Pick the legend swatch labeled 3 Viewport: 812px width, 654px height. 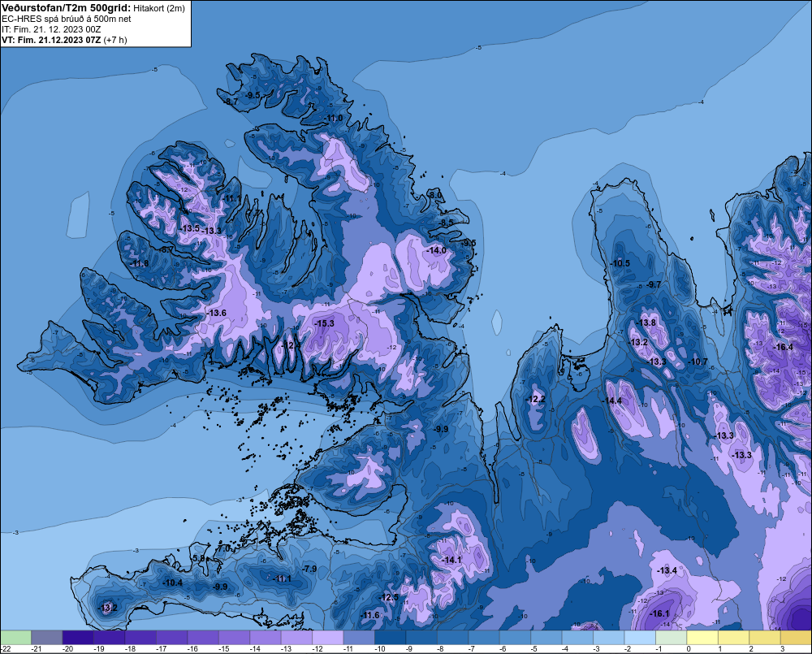click(796, 637)
